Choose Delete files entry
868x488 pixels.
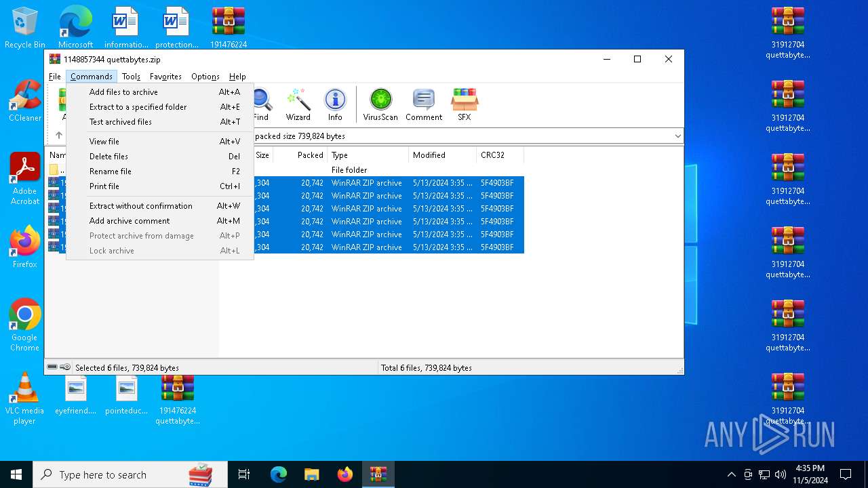pos(160,157)
